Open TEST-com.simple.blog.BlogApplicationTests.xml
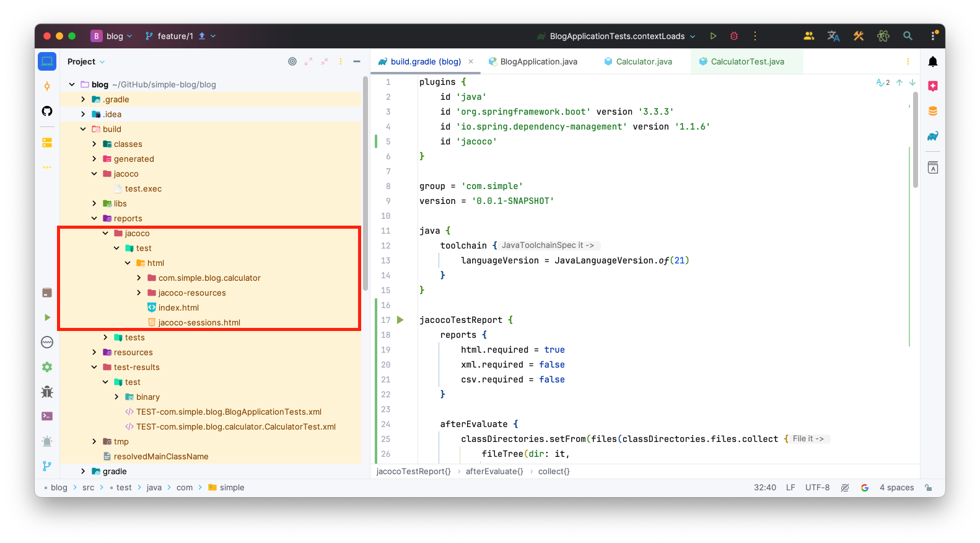This screenshot has width=980, height=543. click(x=229, y=412)
